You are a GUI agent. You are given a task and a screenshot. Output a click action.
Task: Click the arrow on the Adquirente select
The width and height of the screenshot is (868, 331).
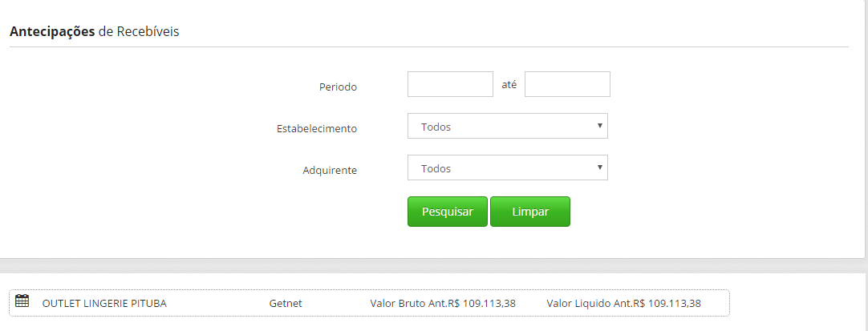point(599,167)
